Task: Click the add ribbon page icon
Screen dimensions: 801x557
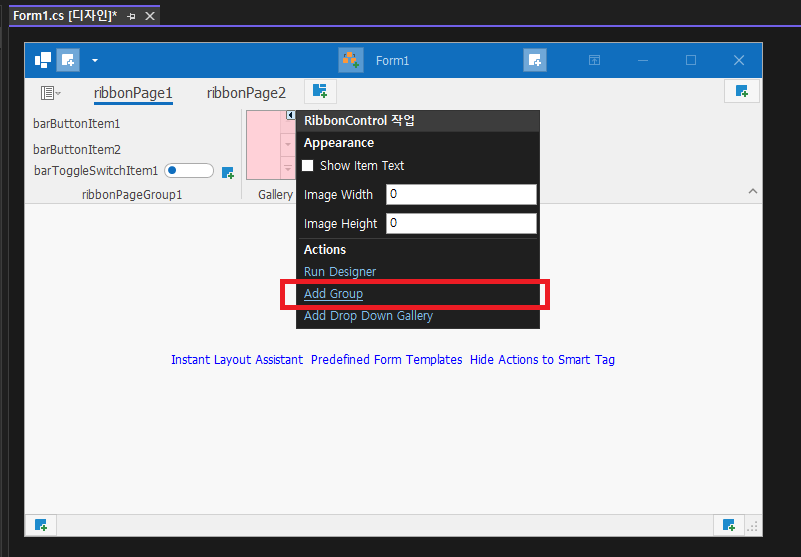Action: 320,91
